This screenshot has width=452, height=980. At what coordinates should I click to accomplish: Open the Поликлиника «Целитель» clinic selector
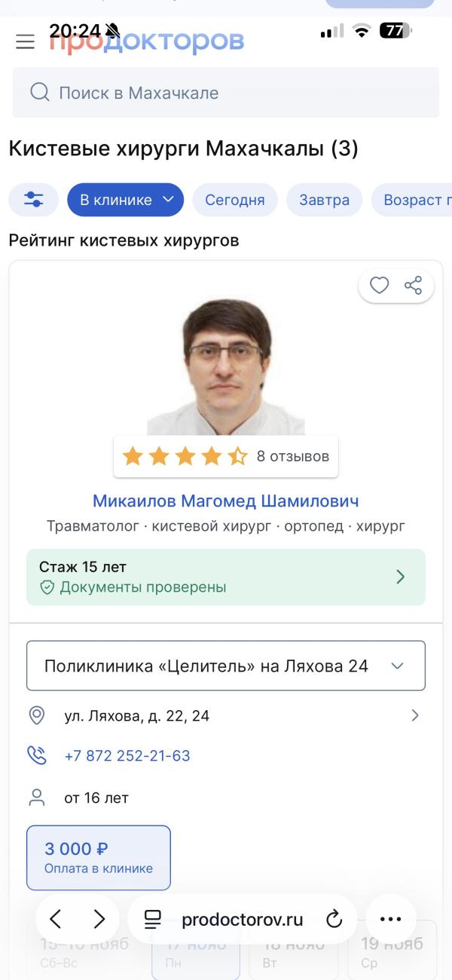[226, 666]
